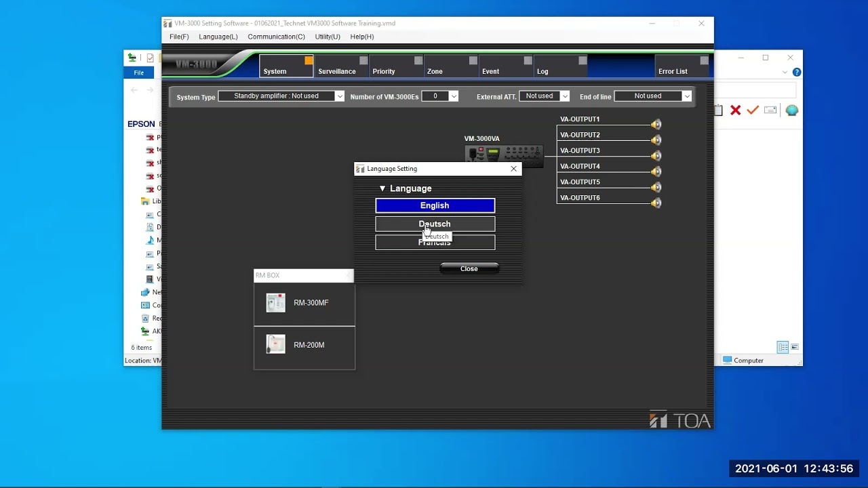Select Francais language option
The width and height of the screenshot is (868, 488).
click(435, 243)
